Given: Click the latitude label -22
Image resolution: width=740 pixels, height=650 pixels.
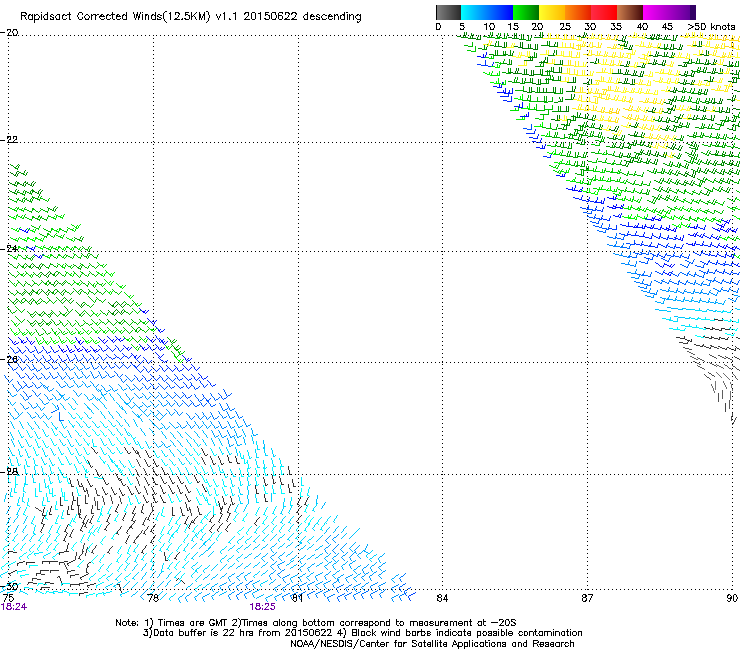Looking at the screenshot, I should [x=9, y=140].
